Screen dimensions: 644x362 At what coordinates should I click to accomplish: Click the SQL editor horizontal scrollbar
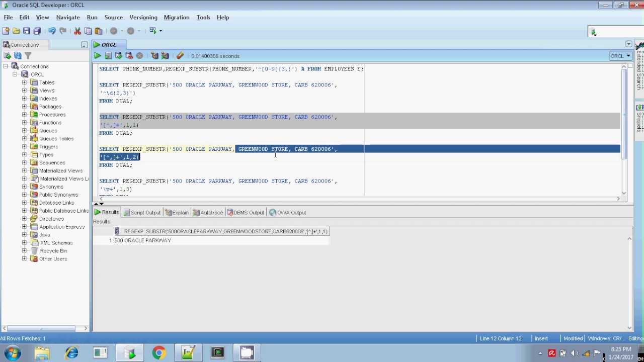(x=360, y=199)
